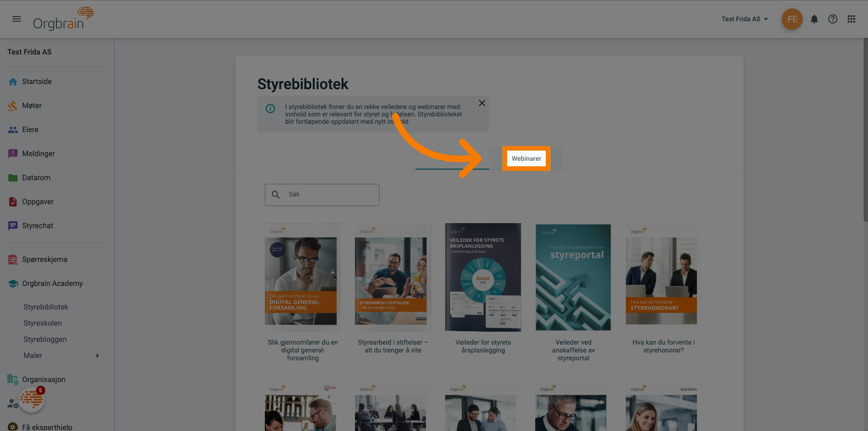Image resolution: width=868 pixels, height=431 pixels.
Task: Open the help question mark icon
Action: [x=833, y=19]
